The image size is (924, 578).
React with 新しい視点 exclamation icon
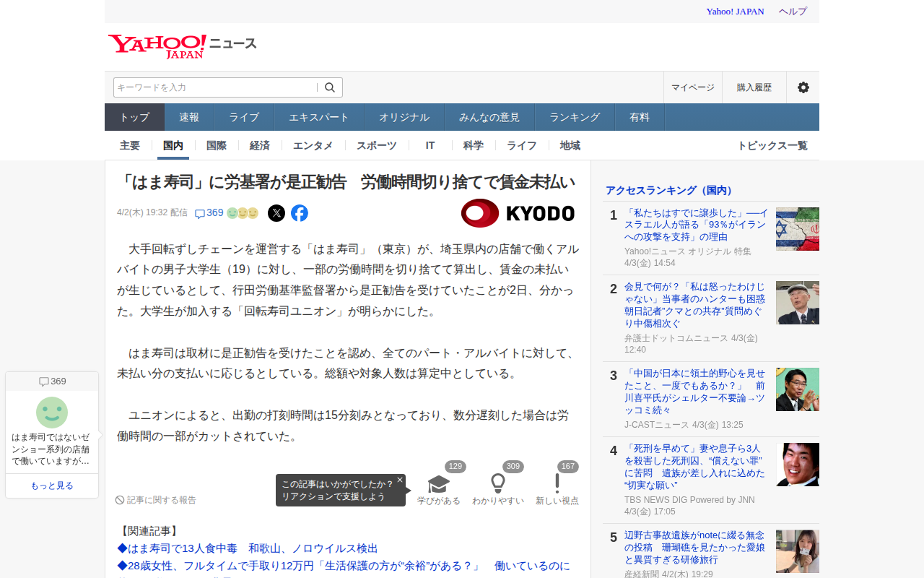coord(557,484)
